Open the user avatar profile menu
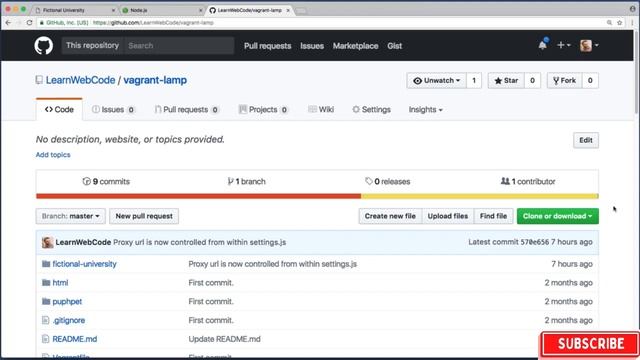The width and height of the screenshot is (640, 360). (589, 45)
